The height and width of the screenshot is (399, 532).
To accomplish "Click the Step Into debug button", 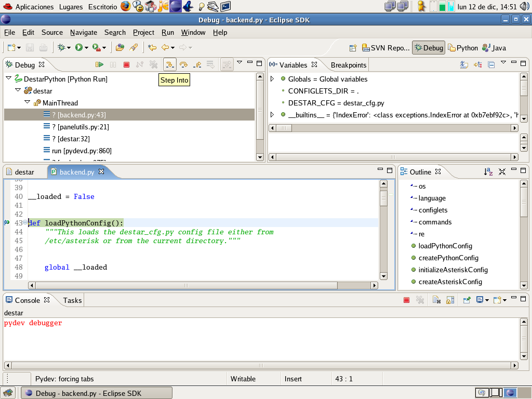I will [x=170, y=64].
